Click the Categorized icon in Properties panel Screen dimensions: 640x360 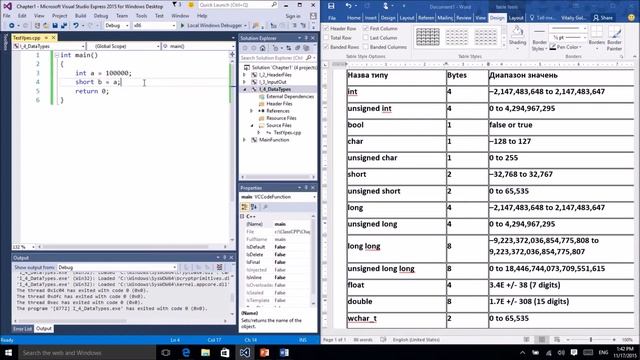point(244,207)
